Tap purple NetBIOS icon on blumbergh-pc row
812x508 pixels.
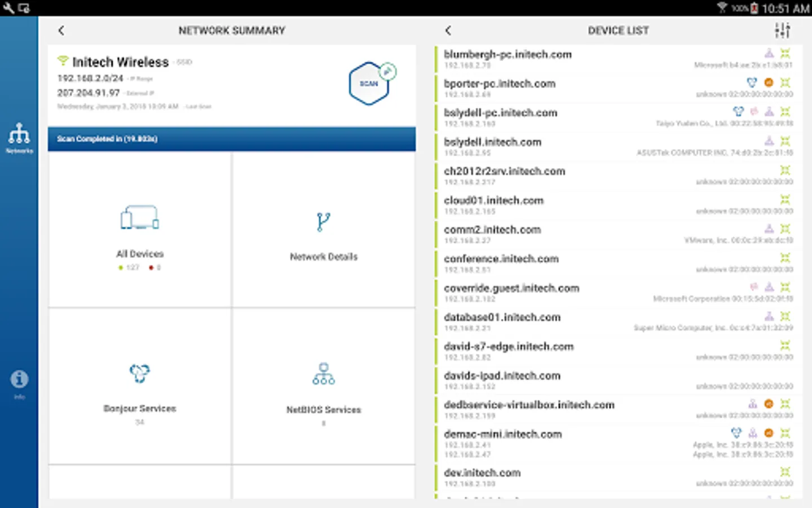(x=769, y=53)
